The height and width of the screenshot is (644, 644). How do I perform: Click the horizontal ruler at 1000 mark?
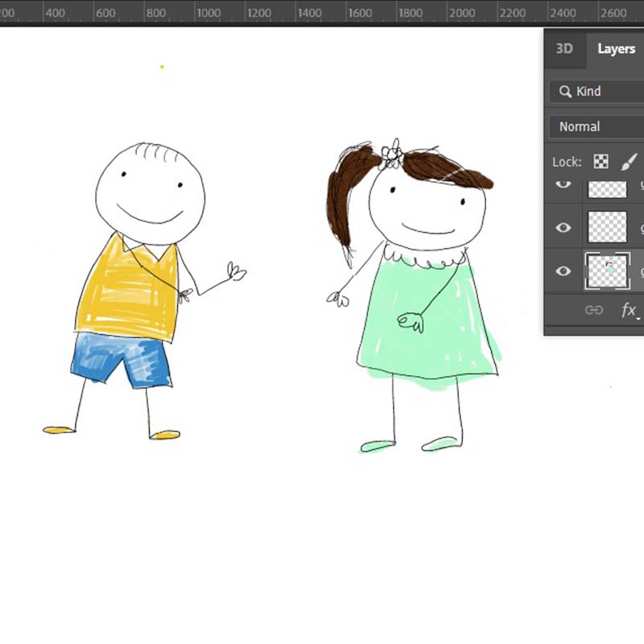(206, 13)
